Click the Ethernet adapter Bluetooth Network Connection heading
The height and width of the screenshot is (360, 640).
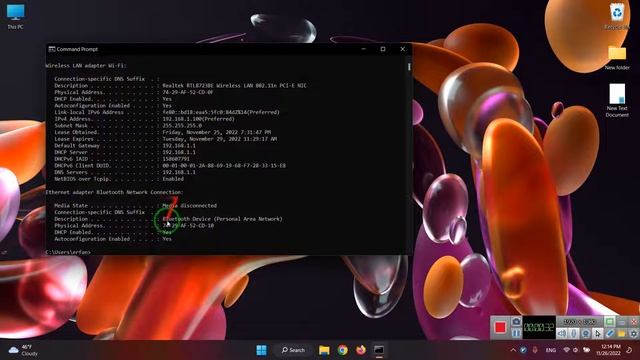pos(114,192)
